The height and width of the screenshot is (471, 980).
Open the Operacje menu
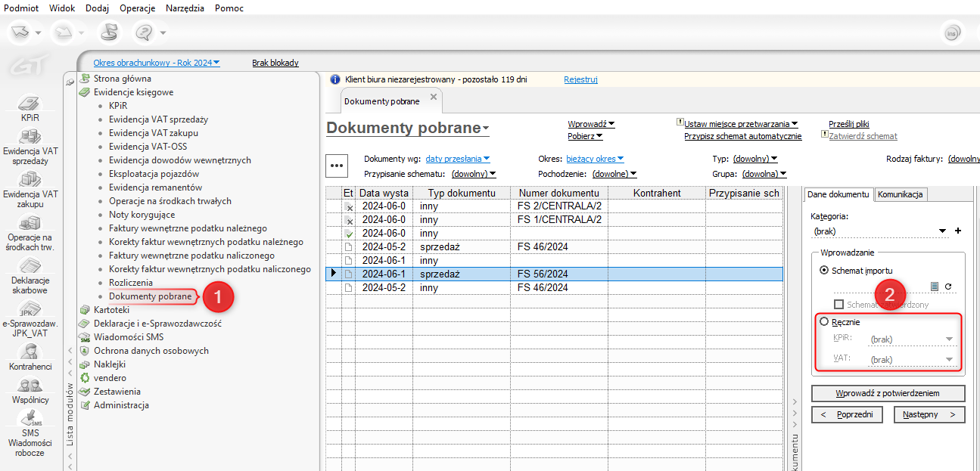(x=137, y=8)
